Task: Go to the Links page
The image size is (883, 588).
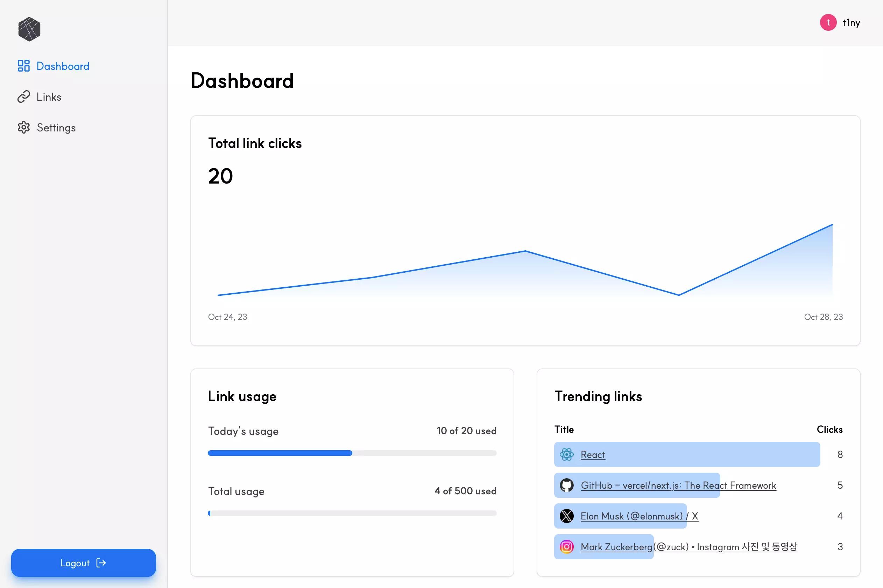Action: coord(40,97)
